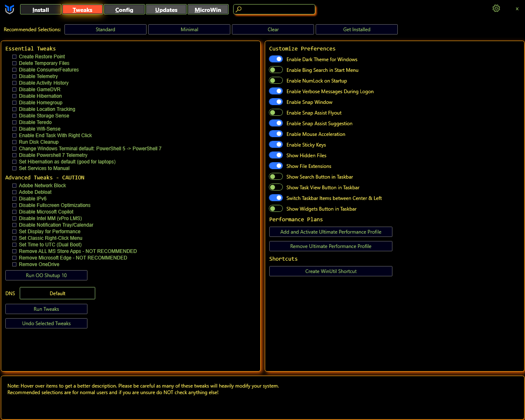Check Disable Telemetry

click(14, 76)
